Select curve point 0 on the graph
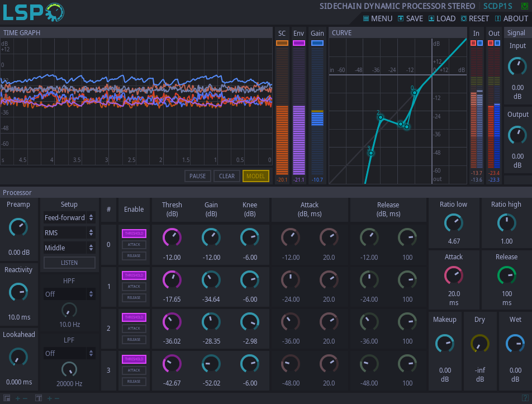The image size is (532, 404). 415,93
